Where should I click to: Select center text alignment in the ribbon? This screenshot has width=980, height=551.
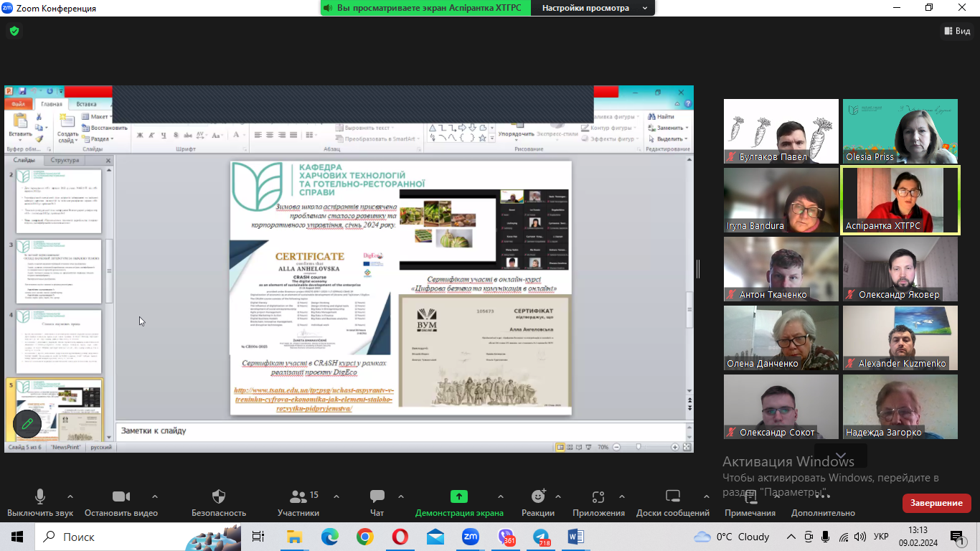270,135
